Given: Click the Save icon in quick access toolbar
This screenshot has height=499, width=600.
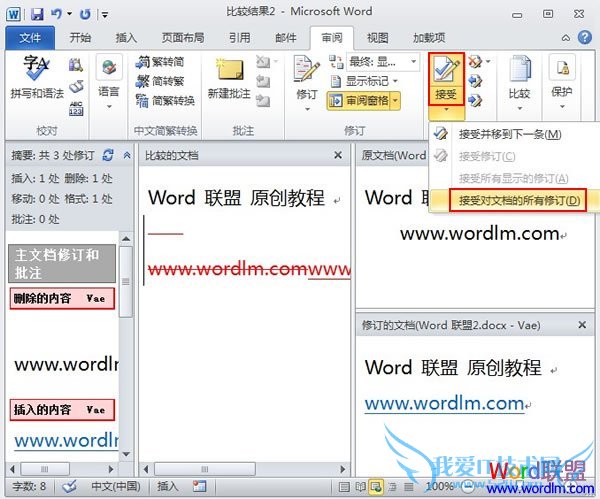Looking at the screenshot, I should coord(37,14).
